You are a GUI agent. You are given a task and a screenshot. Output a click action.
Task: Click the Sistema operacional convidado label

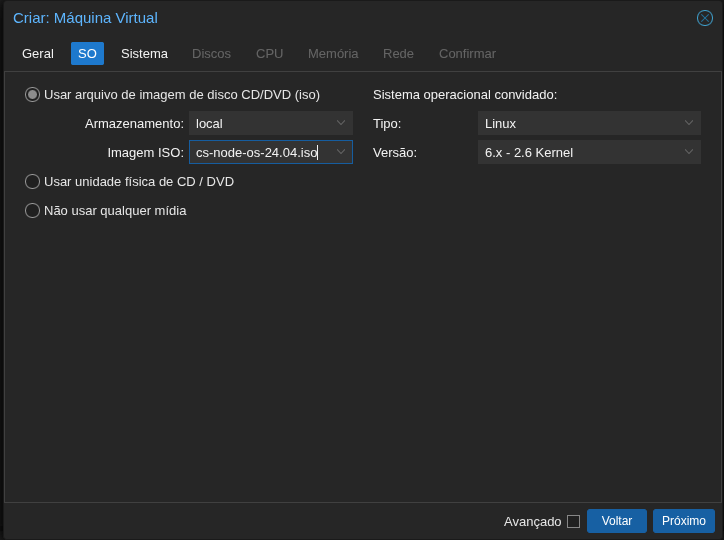point(465,95)
